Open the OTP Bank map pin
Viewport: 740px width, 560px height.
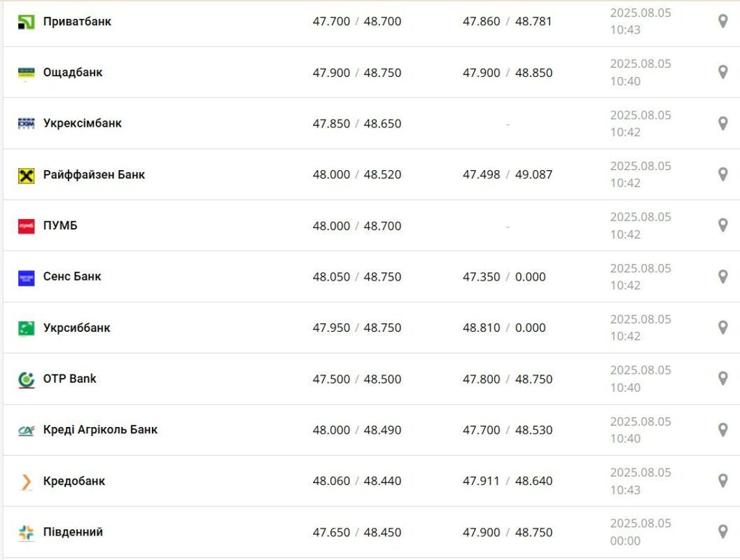point(722,379)
